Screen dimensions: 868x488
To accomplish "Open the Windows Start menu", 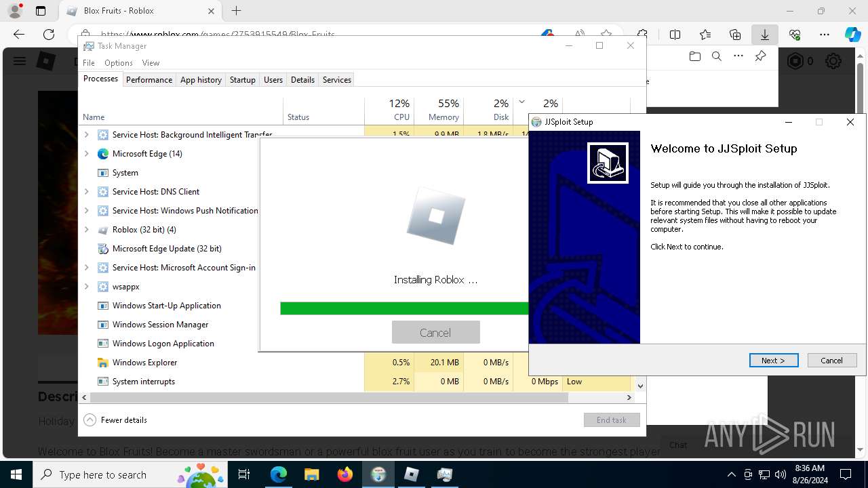I will pos(16,474).
